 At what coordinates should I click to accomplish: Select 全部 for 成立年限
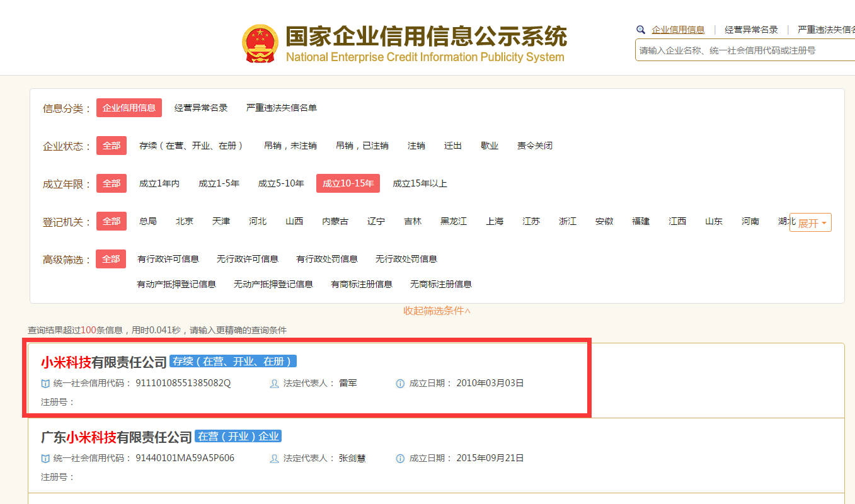(x=112, y=183)
